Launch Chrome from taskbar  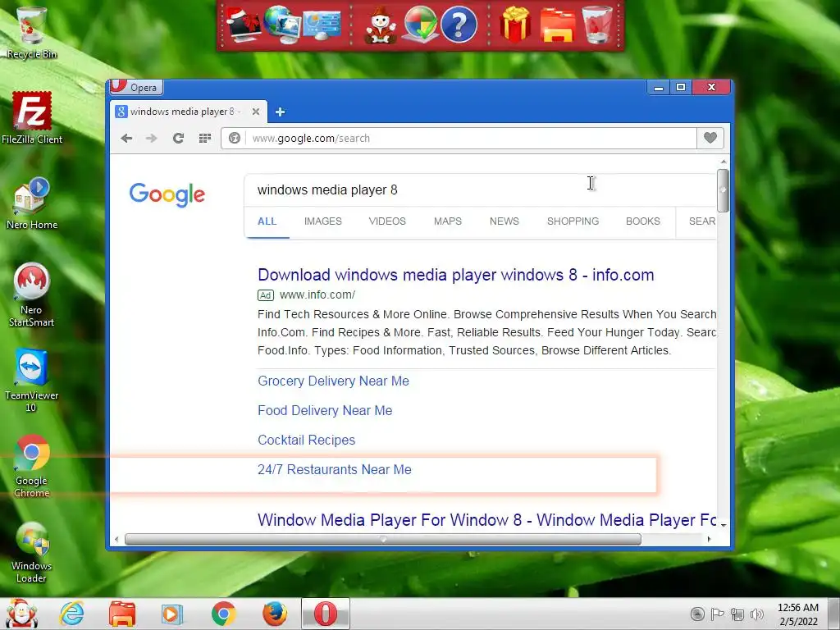[x=223, y=614]
